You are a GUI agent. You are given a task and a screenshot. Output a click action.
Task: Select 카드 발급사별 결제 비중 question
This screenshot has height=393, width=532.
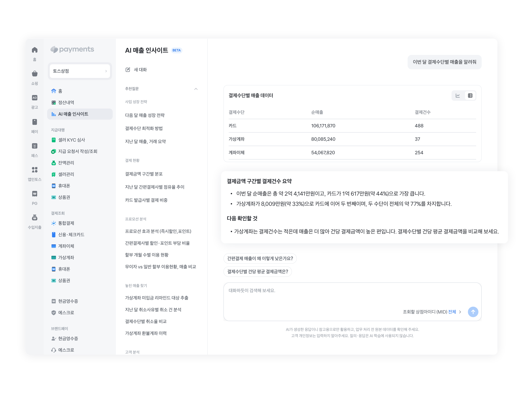point(146,200)
